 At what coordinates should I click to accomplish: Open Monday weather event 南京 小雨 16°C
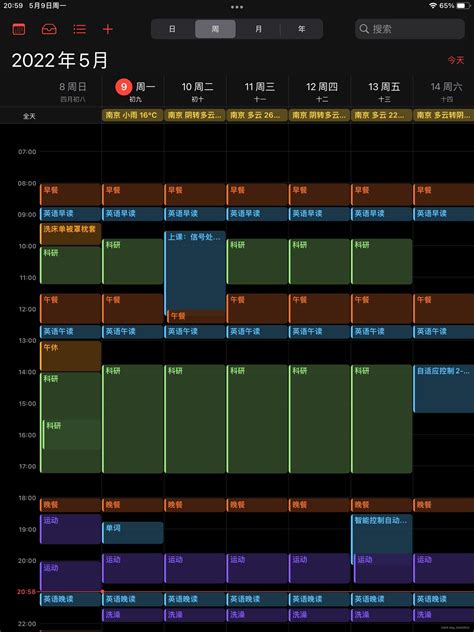(132, 115)
